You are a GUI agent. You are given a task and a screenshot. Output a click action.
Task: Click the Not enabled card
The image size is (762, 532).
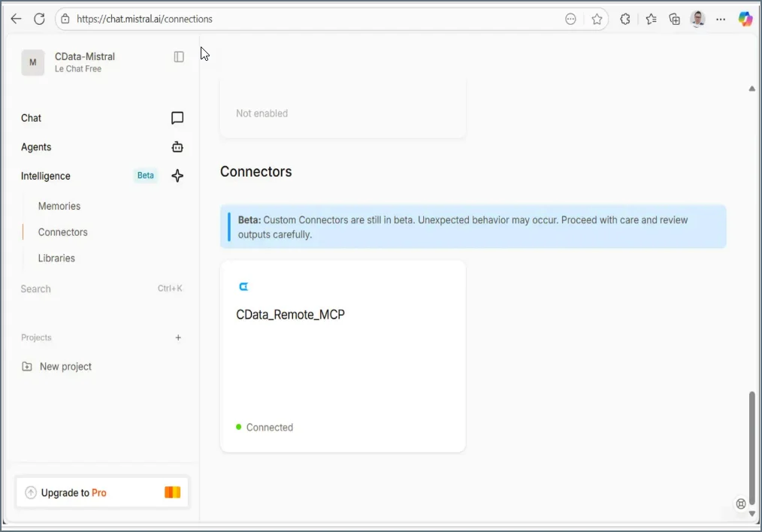coord(343,109)
